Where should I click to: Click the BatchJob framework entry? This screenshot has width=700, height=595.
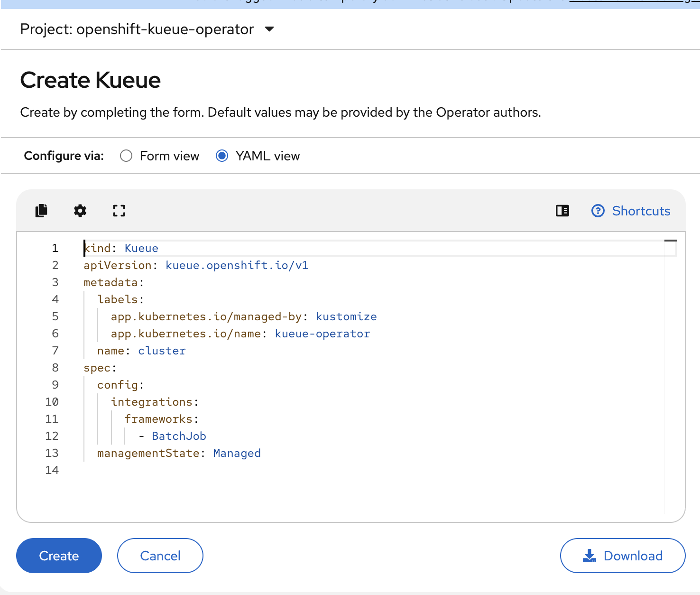[179, 437]
